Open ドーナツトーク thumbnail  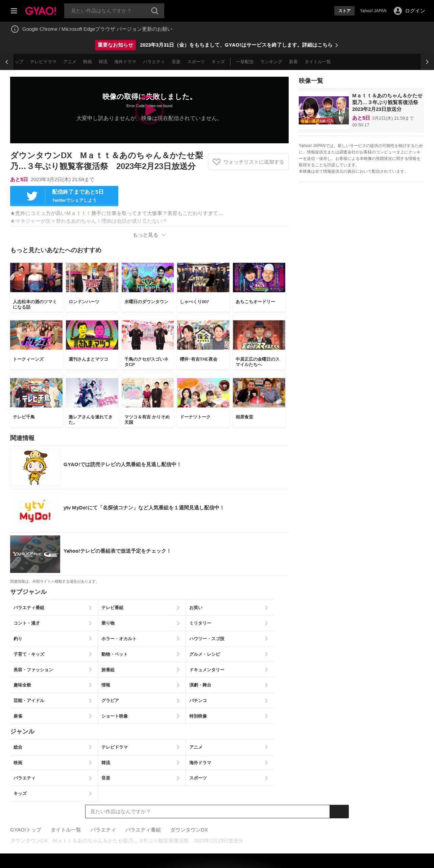click(x=203, y=393)
